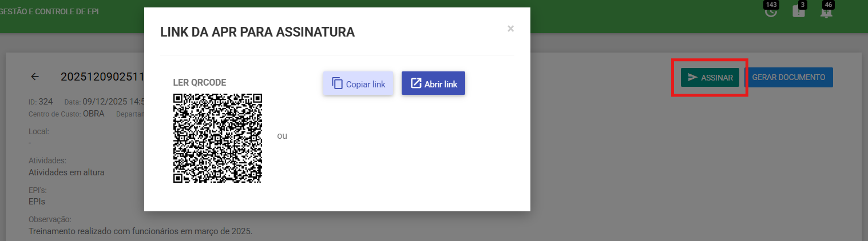Select the ID value 324
This screenshot has width=868, height=241.
46,102
